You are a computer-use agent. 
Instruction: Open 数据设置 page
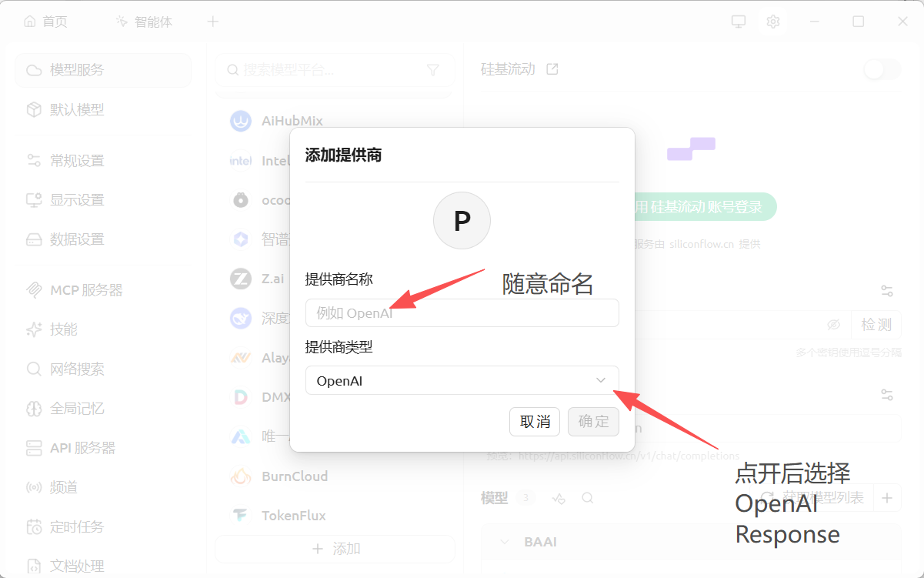pos(103,239)
